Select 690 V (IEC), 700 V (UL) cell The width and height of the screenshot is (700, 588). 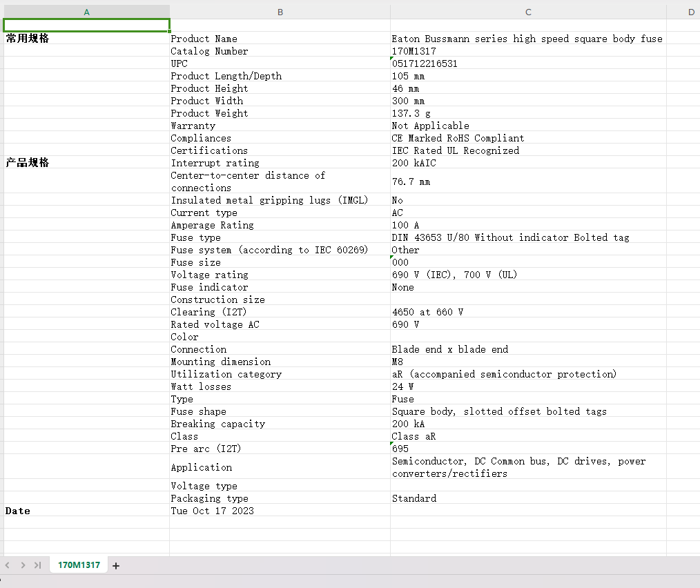coord(528,275)
